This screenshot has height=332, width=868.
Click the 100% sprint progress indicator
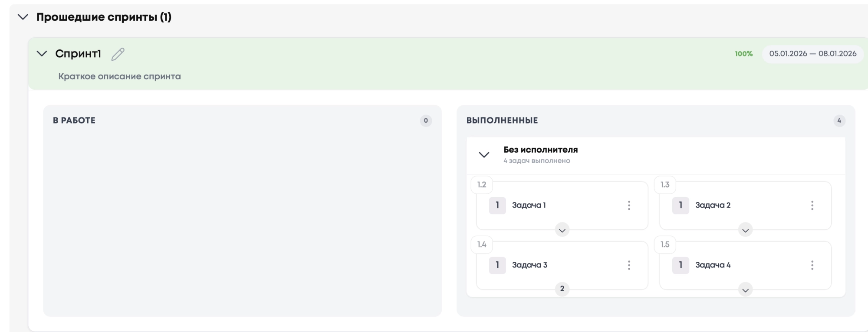point(743,54)
